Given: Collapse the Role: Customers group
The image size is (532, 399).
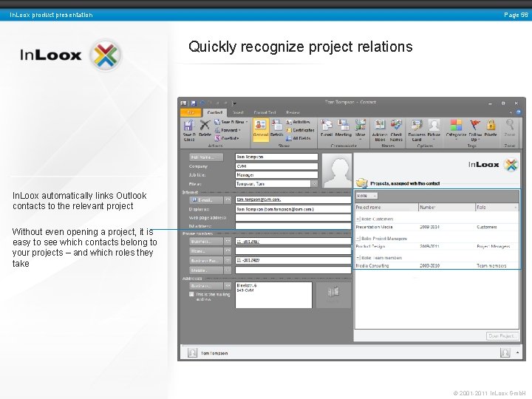Looking at the screenshot, I should click(x=358, y=219).
